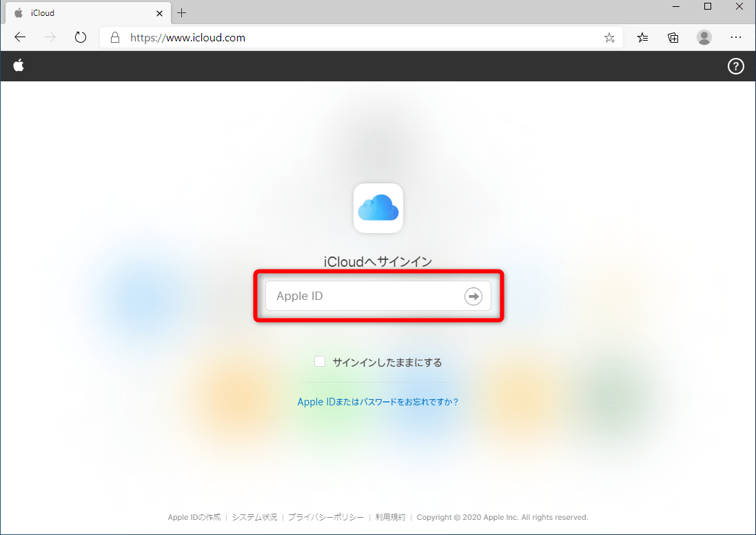Viewport: 756px width, 535px height.
Task: Open a new tab with the plus button
Action: [181, 12]
